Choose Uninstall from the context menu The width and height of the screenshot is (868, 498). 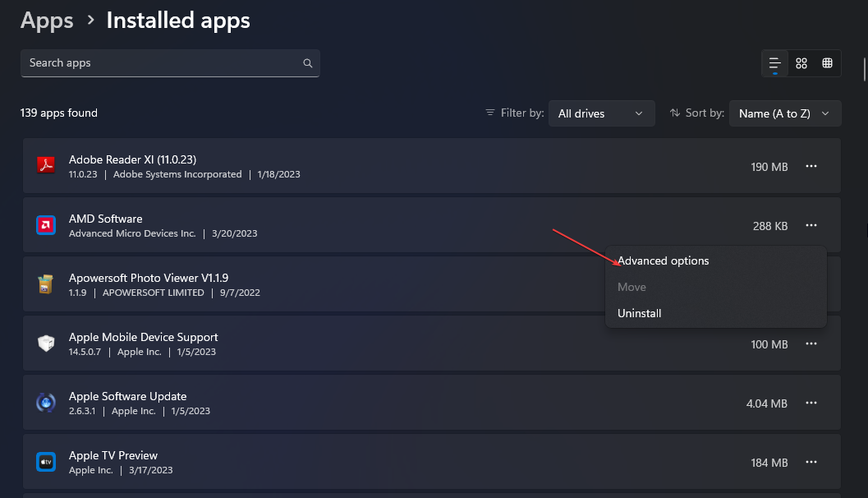[x=640, y=313]
